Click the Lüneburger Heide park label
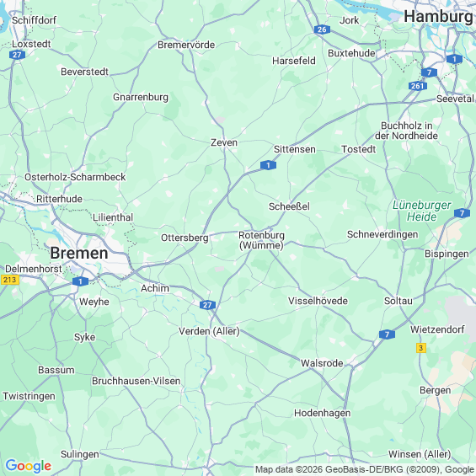 pyautogui.click(x=422, y=211)
